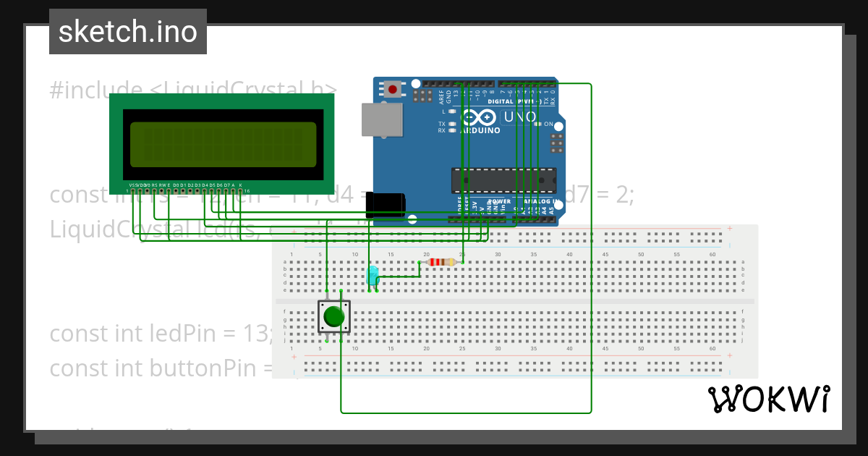Viewport: 868px width, 456px height.
Task: Click the Arduino black power jack
Action: point(385,205)
